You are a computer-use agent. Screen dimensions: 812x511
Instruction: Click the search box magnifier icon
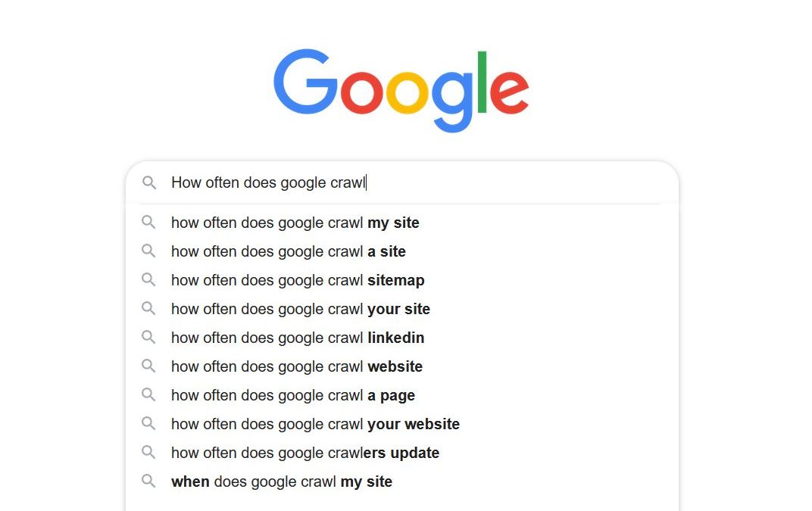pyautogui.click(x=149, y=182)
